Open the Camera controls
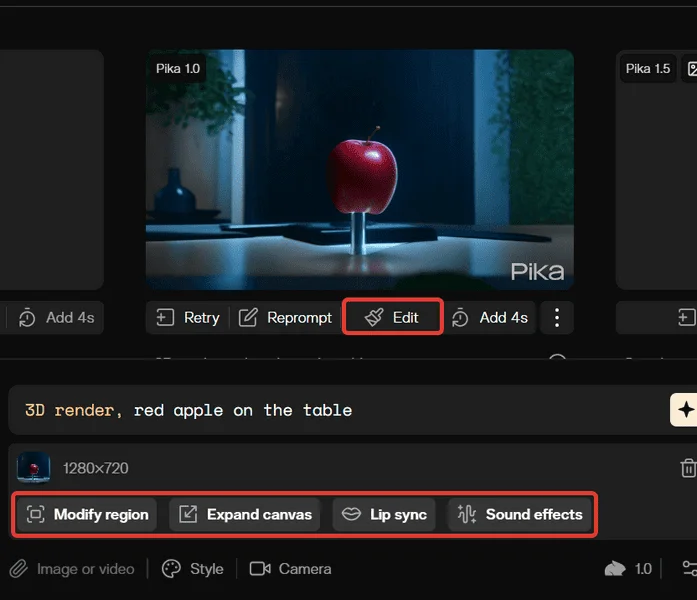697x600 pixels. pos(290,569)
